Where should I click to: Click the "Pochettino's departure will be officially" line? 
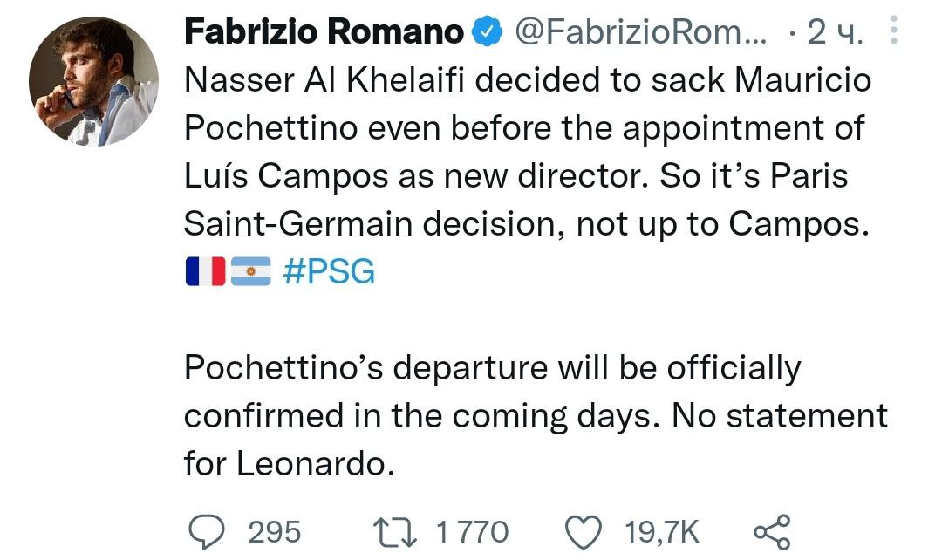pos(492,368)
